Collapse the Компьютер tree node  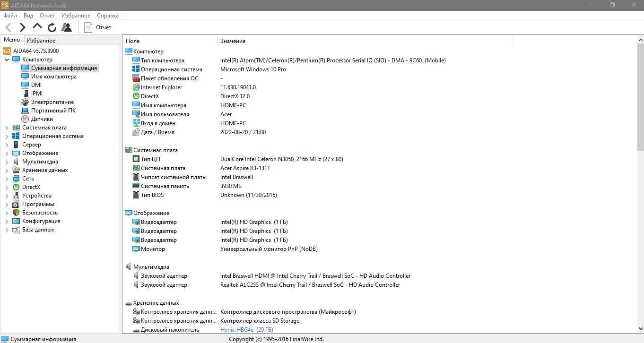pyautogui.click(x=7, y=60)
